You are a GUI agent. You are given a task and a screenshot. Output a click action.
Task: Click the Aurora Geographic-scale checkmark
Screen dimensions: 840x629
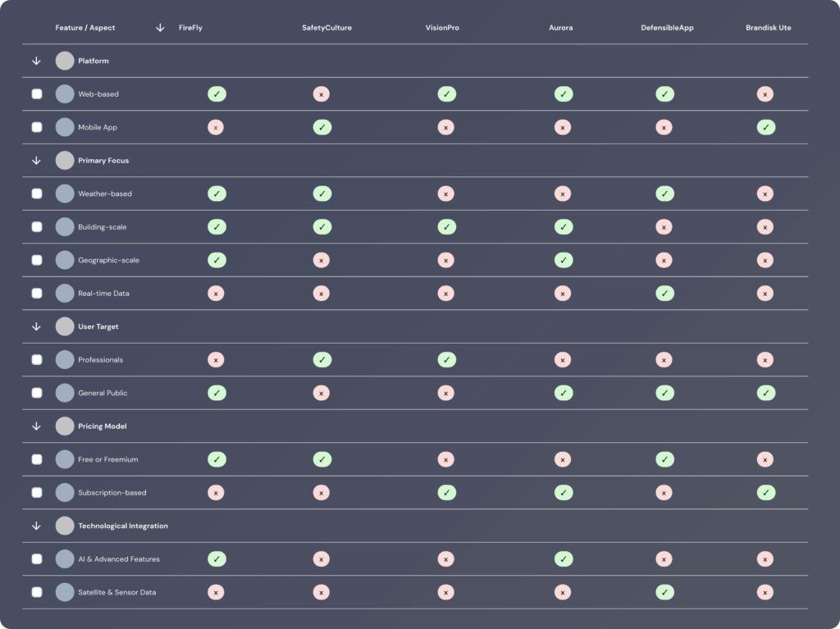(x=564, y=261)
